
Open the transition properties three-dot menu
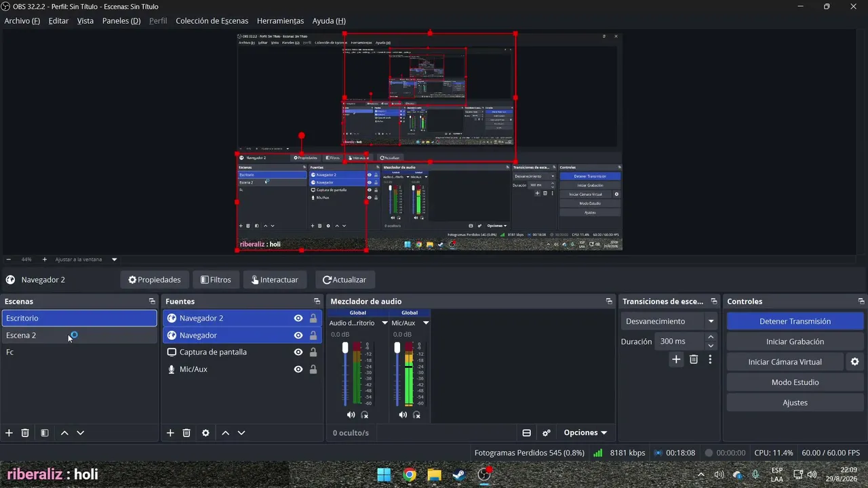pos(710,359)
